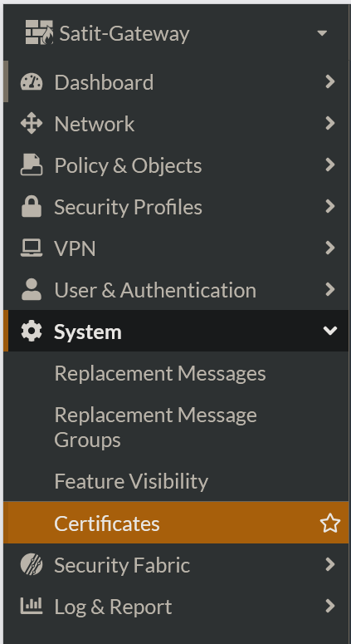Screen dimensions: 351x644
Task: Click the Network arrows icon
Action: (x=32, y=124)
